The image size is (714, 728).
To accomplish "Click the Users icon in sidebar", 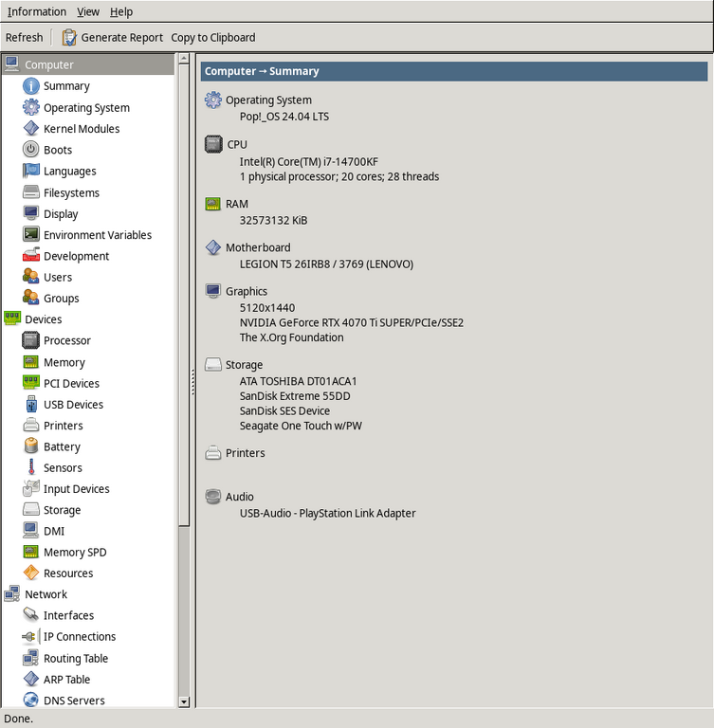I will (x=30, y=277).
